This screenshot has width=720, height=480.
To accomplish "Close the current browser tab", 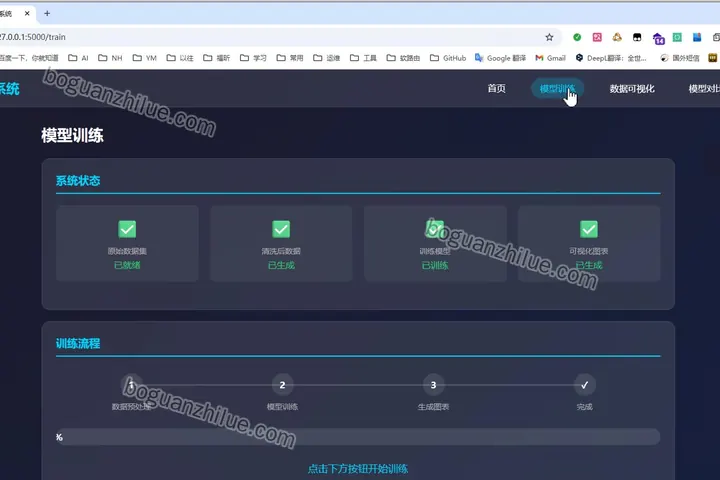I will (x=27, y=13).
